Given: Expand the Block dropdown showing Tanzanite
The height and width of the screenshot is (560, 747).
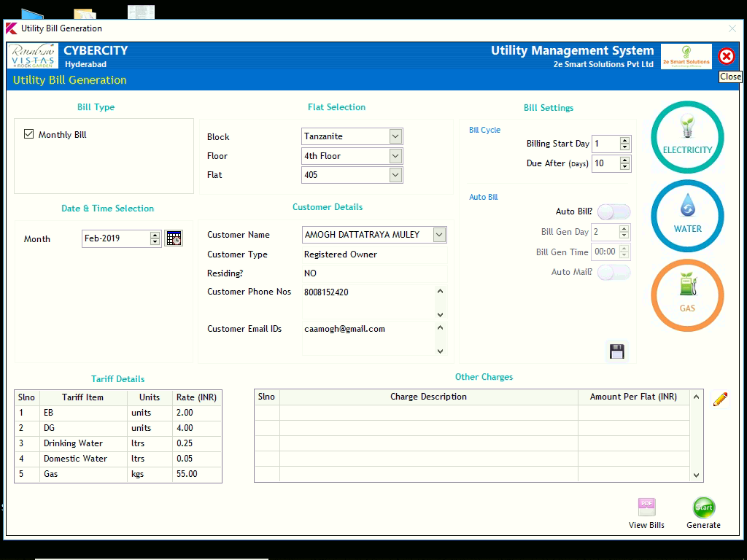Looking at the screenshot, I should [395, 136].
